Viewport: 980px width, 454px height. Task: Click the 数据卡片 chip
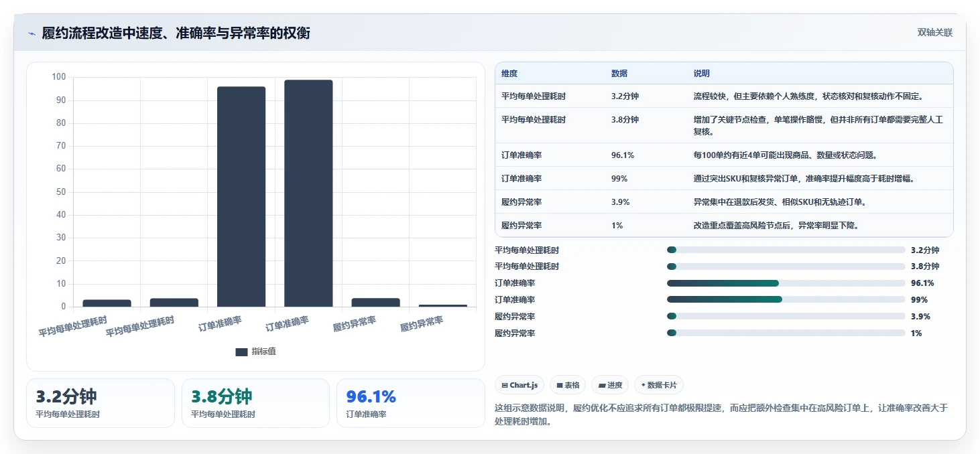tap(659, 385)
